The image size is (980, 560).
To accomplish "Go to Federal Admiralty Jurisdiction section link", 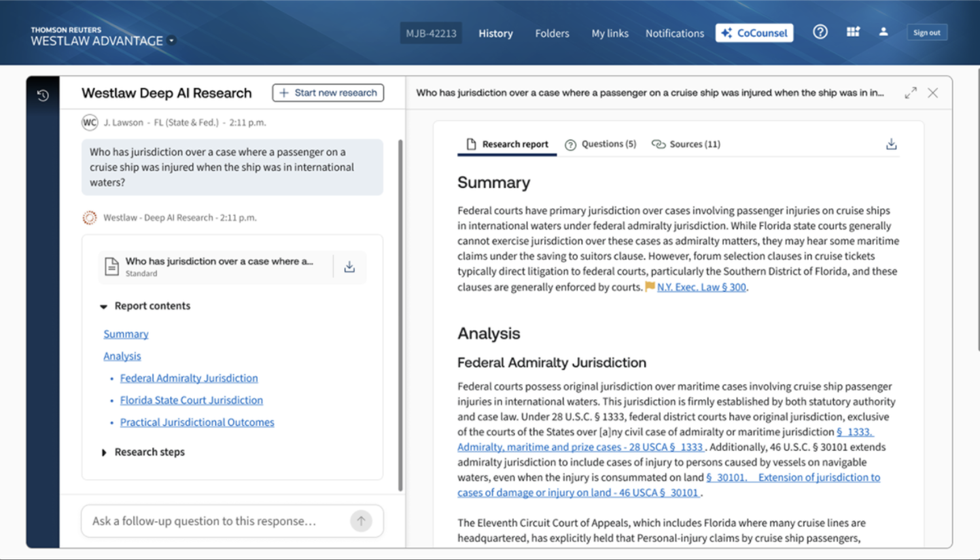I will coord(189,378).
